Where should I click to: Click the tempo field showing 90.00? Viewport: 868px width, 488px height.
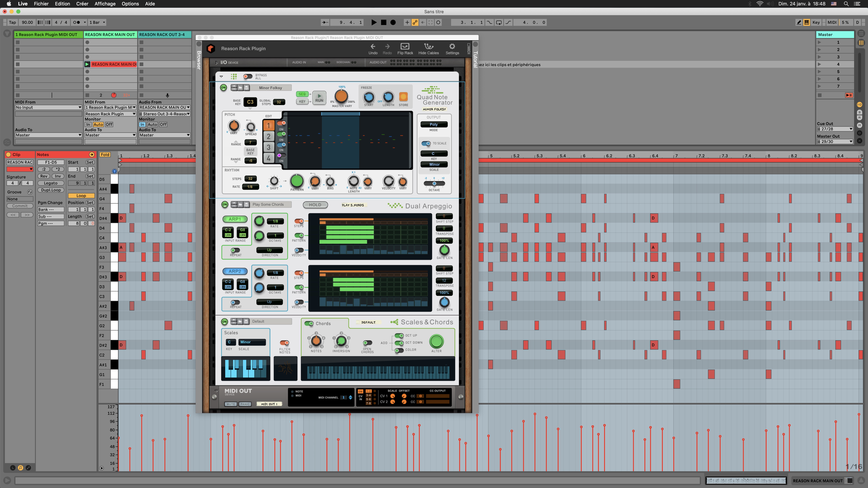[27, 22]
